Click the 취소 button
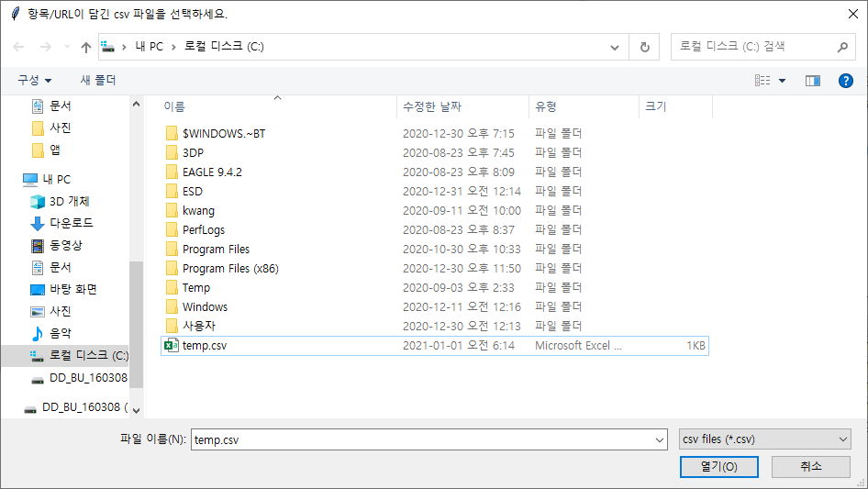The height and width of the screenshot is (489, 868). point(811,467)
